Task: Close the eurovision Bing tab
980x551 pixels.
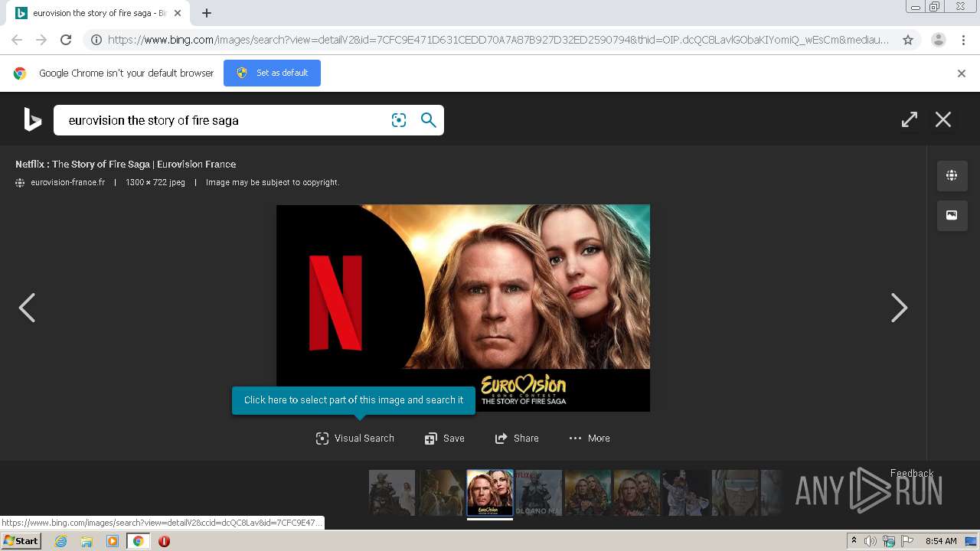Action: point(177,13)
